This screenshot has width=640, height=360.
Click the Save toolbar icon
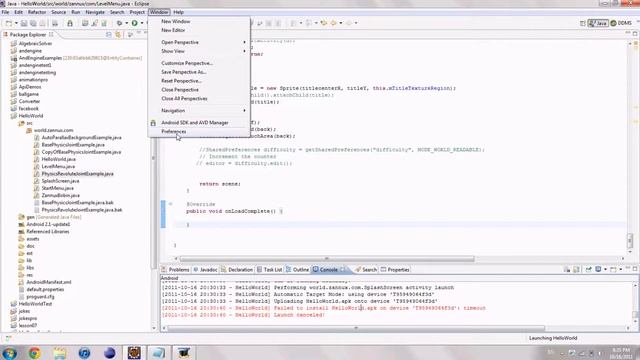click(24, 23)
